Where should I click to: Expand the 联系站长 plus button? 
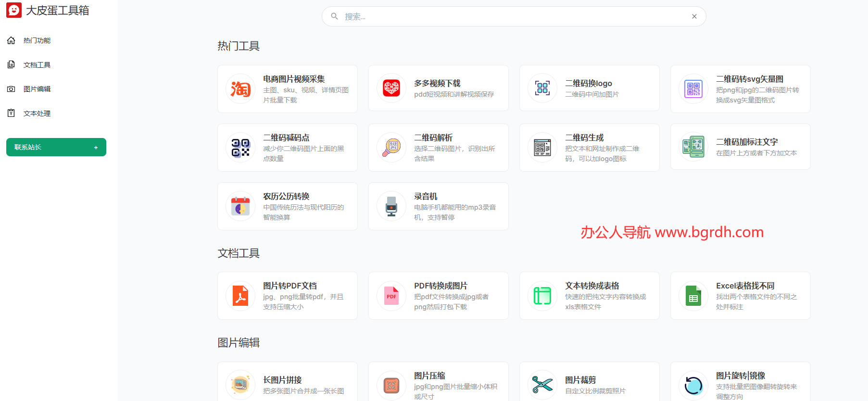tap(96, 148)
